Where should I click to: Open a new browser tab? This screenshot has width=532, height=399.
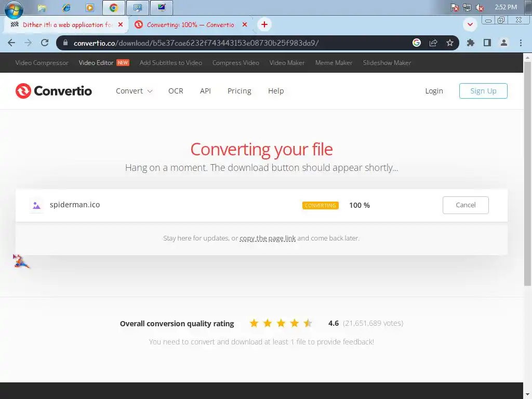point(264,24)
